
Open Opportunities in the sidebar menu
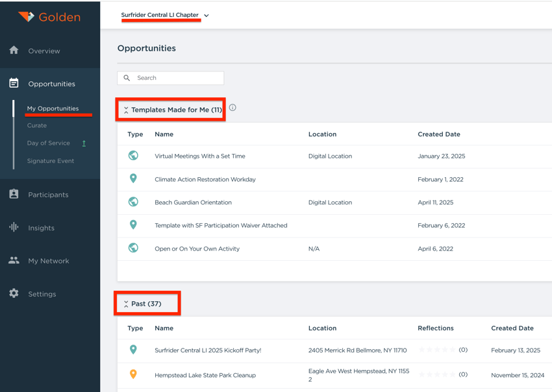52,84
